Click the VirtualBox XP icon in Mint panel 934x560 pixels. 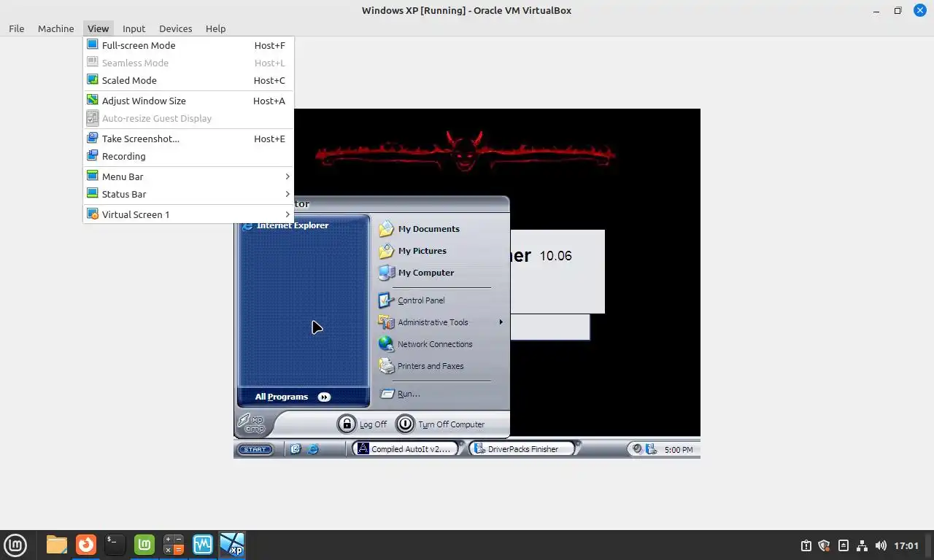coord(232,545)
